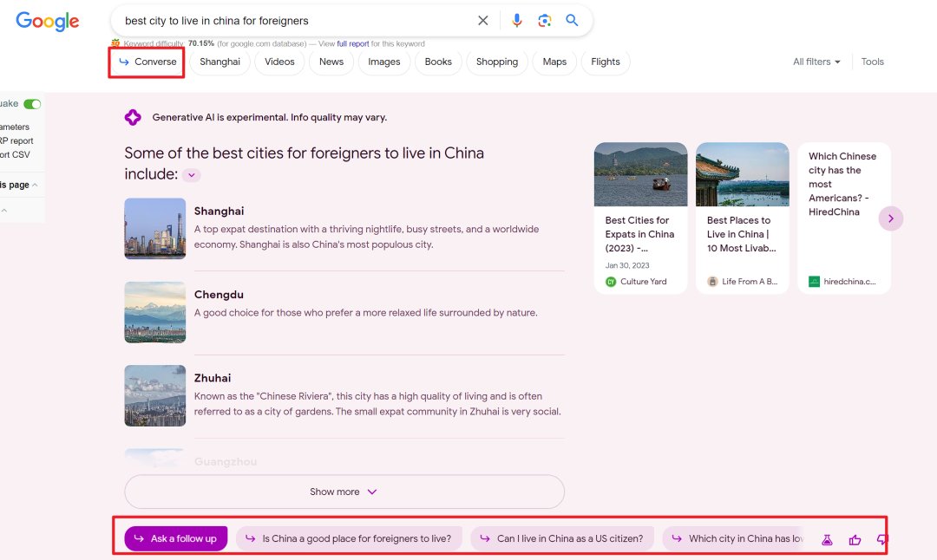The image size is (937, 560).
Task: Expand the chevron next to 'include:'
Action: tap(191, 175)
